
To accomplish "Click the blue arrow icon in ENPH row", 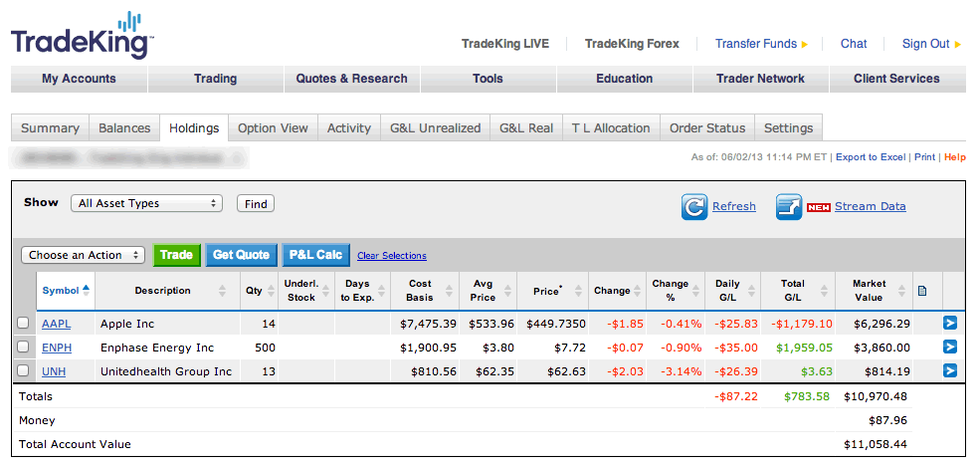I will [949, 348].
